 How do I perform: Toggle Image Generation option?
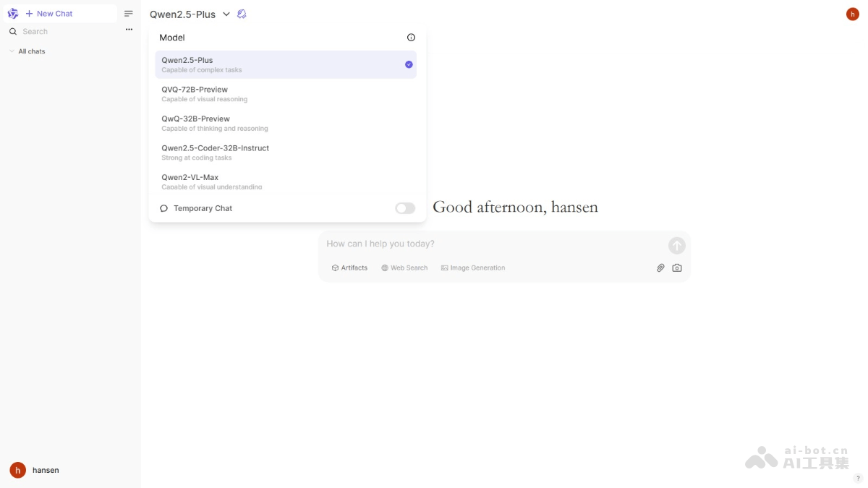pyautogui.click(x=473, y=267)
